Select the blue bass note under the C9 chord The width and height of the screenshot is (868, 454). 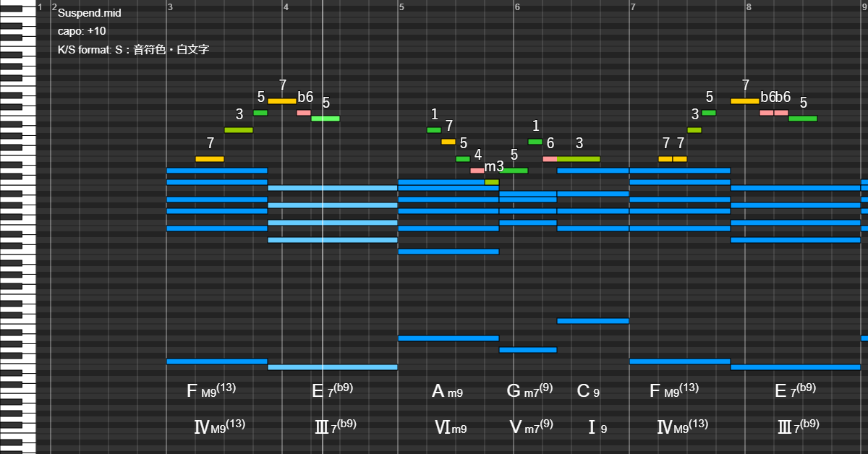[592, 321]
